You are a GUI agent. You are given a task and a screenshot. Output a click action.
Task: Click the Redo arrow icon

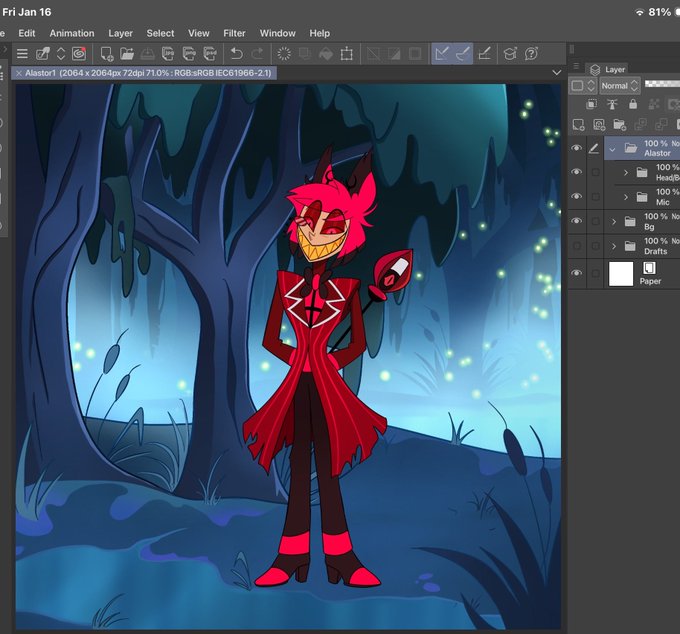pyautogui.click(x=257, y=54)
